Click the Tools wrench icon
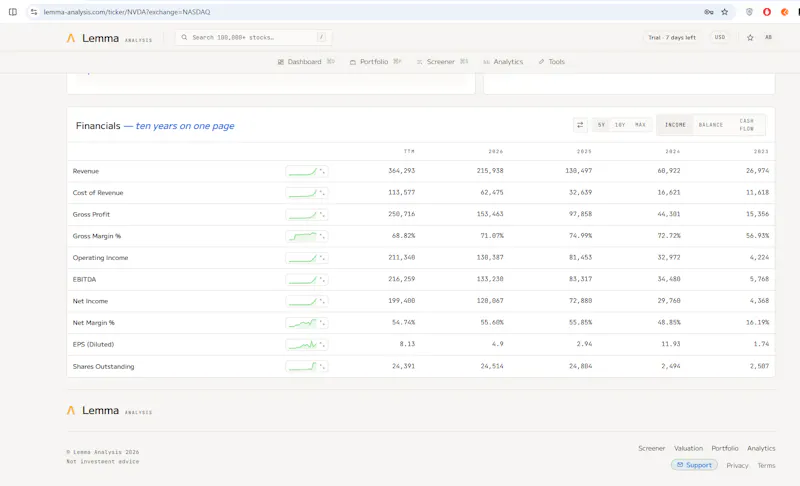Image resolution: width=800 pixels, height=486 pixels. tap(541, 62)
